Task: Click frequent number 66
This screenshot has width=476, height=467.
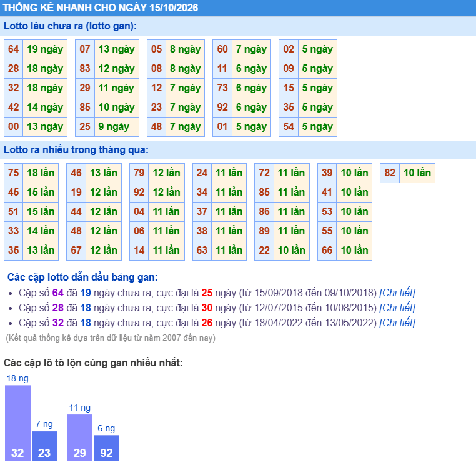Action: pos(327,251)
